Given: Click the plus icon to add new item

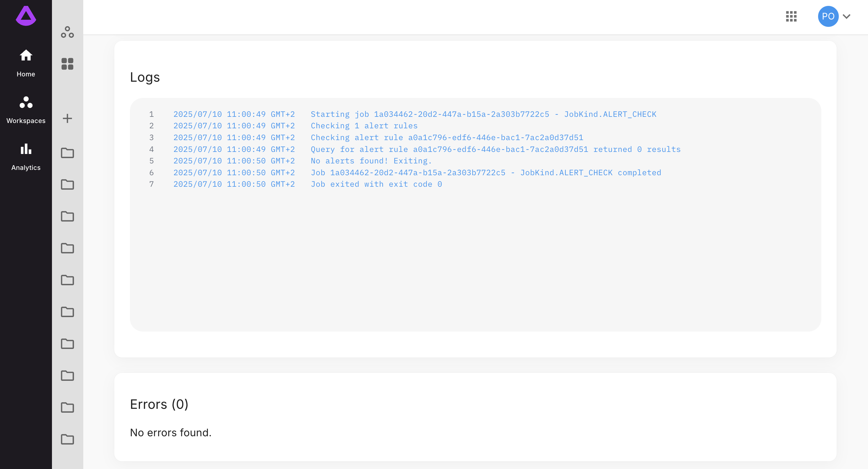Looking at the screenshot, I should (x=67, y=119).
